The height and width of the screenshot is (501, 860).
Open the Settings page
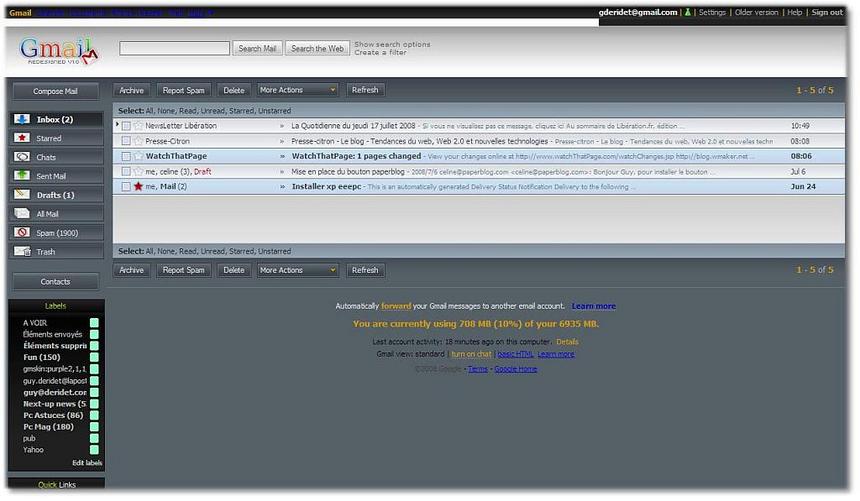click(712, 12)
